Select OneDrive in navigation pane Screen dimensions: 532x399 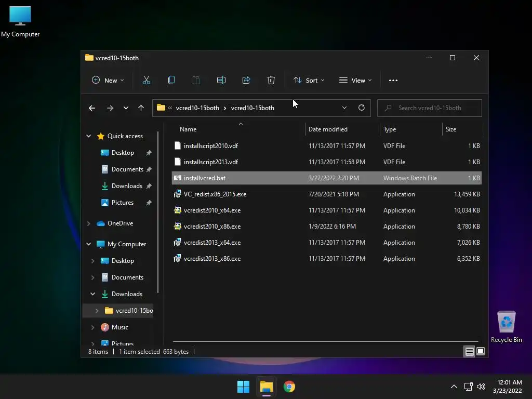coord(120,223)
